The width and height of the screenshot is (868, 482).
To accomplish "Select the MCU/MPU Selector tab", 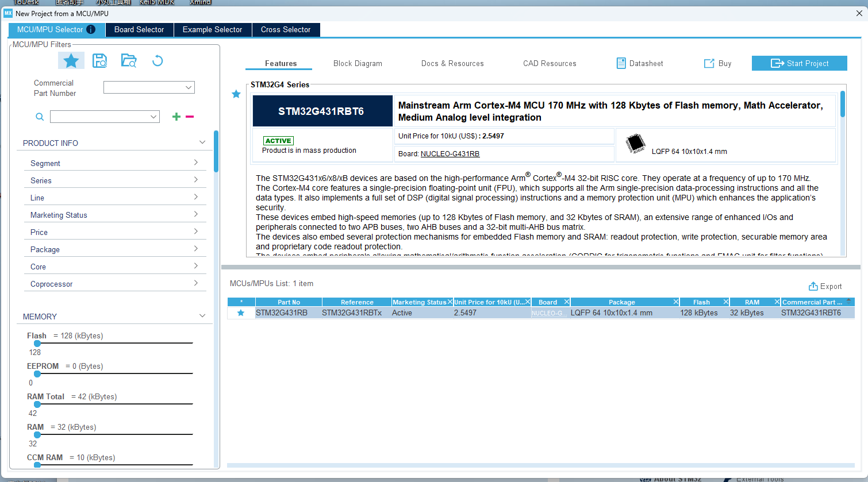I will click(56, 29).
